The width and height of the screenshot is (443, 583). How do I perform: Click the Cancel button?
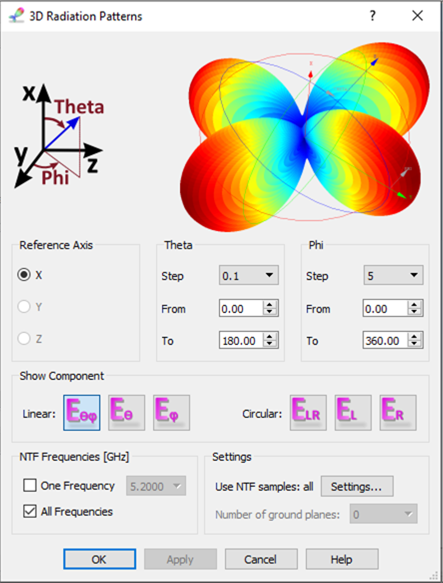[261, 559]
